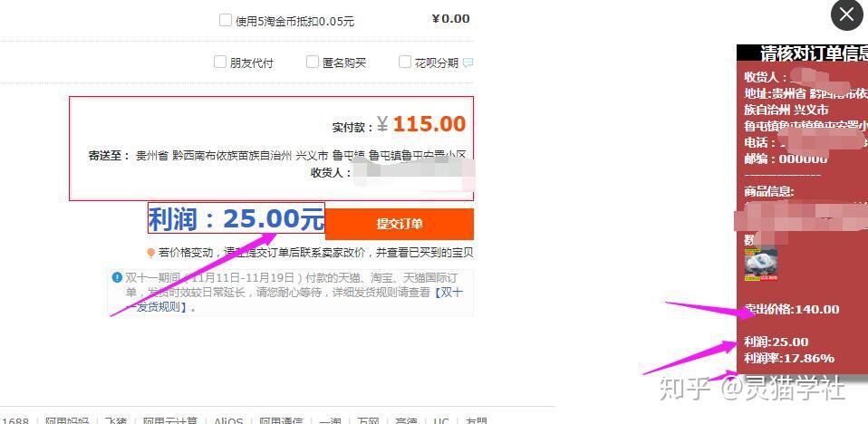Click the UC footer link
The width and height of the screenshot is (868, 424).
(441, 421)
